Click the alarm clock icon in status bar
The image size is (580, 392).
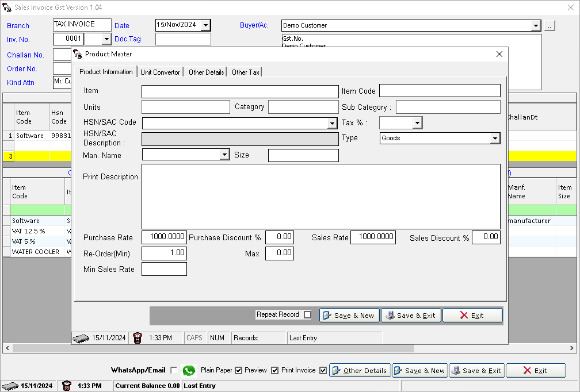point(67,386)
